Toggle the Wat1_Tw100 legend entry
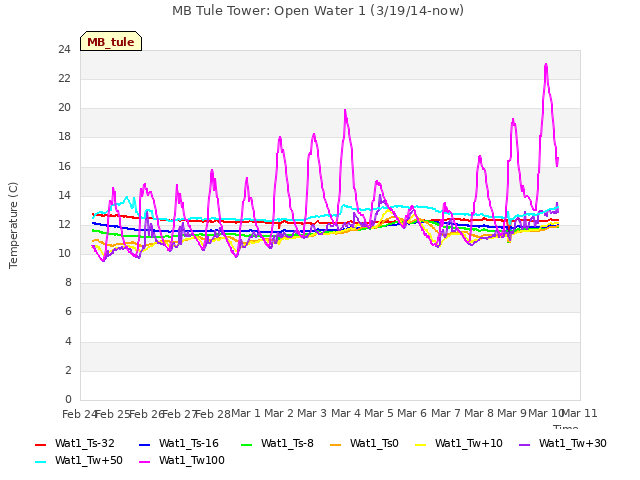Image resolution: width=640 pixels, height=480 pixels. click(182, 460)
